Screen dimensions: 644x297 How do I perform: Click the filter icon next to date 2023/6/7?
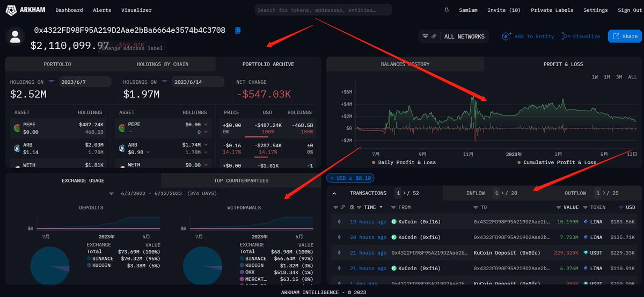click(x=52, y=82)
